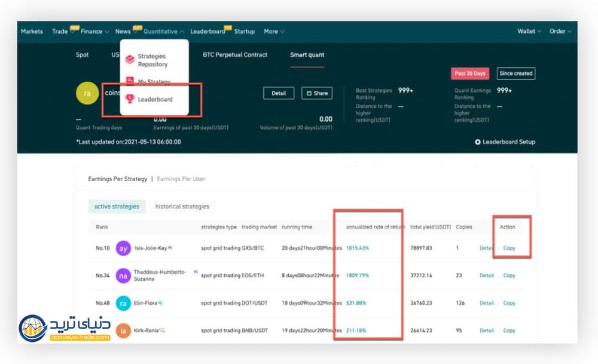Screen dimensions: 598x364
Task: Open Detail for the DOT/USDT strategy
Action: (x=487, y=302)
